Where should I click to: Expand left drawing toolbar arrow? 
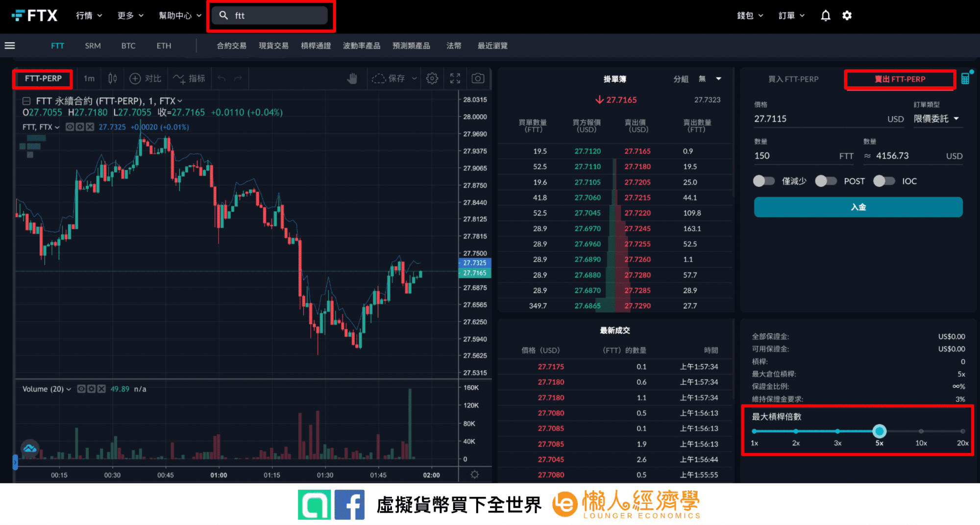tap(15, 462)
